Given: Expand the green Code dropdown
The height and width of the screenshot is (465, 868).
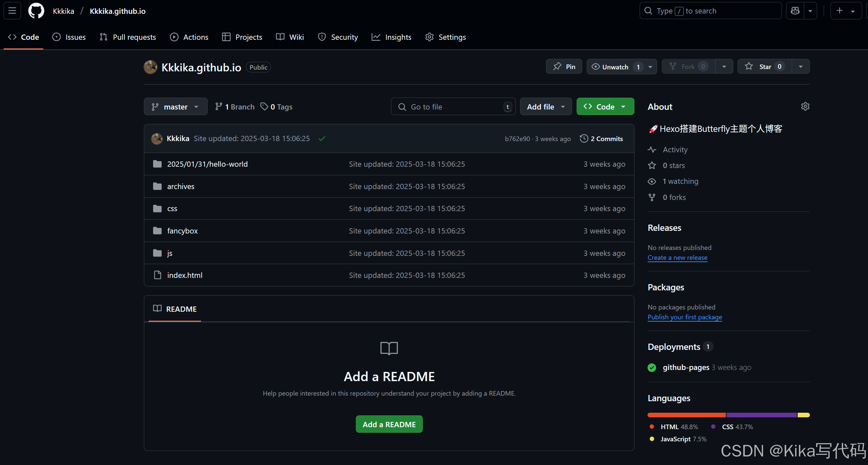Looking at the screenshot, I should point(605,107).
